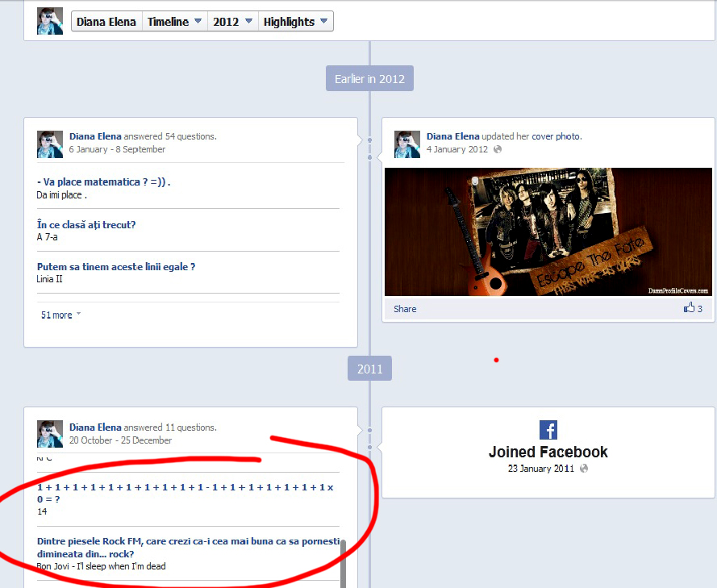Image resolution: width=717 pixels, height=588 pixels.
Task: Click the Diana Elena header button
Action: [x=107, y=22]
